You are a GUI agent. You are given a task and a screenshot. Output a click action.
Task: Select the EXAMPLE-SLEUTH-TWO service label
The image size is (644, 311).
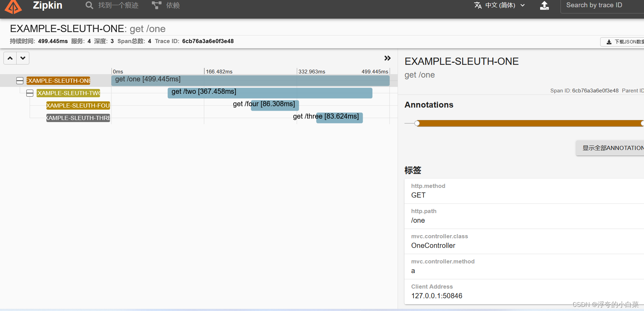pos(68,93)
